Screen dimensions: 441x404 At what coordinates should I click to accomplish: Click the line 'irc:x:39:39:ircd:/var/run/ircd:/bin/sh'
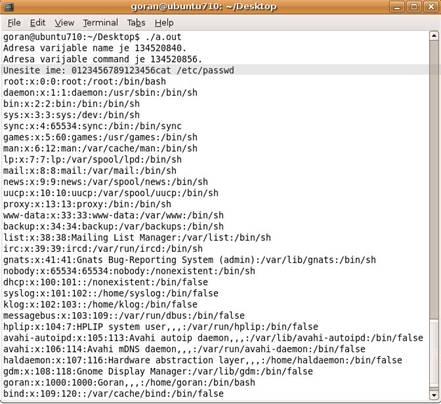click(x=103, y=249)
